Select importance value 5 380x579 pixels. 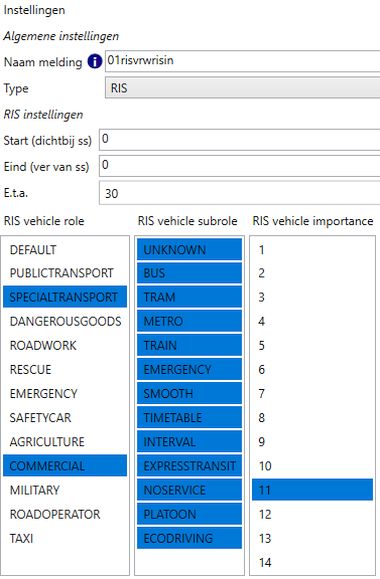click(312, 345)
